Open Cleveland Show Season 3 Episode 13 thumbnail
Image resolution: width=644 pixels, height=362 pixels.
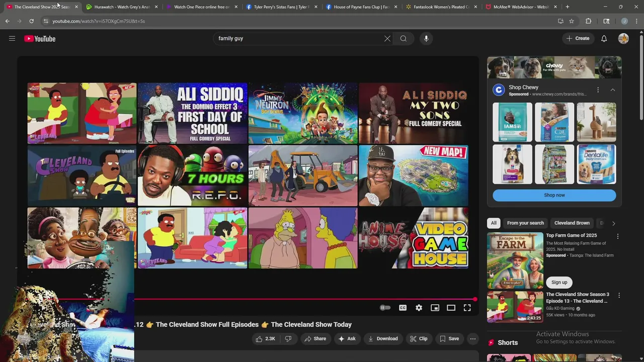coord(515,307)
